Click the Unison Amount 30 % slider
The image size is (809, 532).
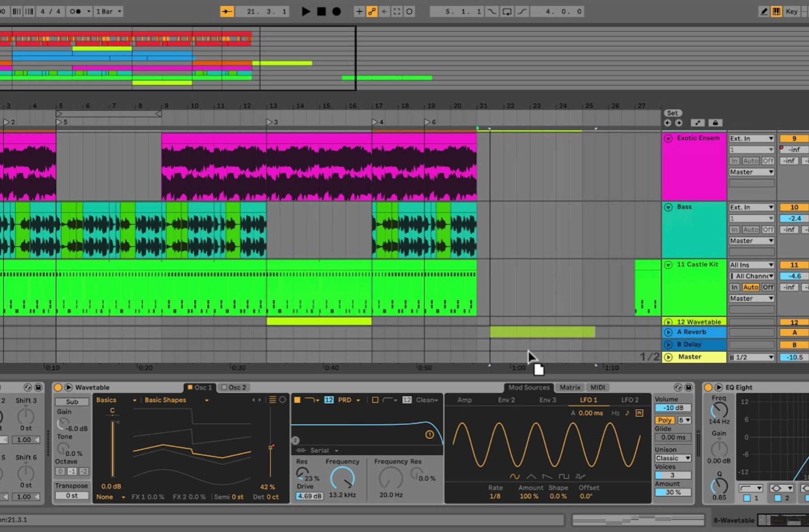[673, 492]
